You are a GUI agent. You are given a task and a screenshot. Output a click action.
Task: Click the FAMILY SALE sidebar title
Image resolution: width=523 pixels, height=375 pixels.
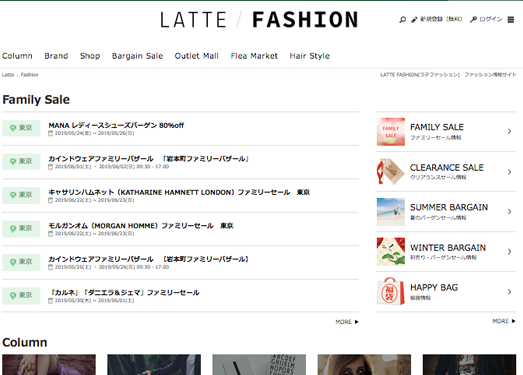click(x=437, y=127)
